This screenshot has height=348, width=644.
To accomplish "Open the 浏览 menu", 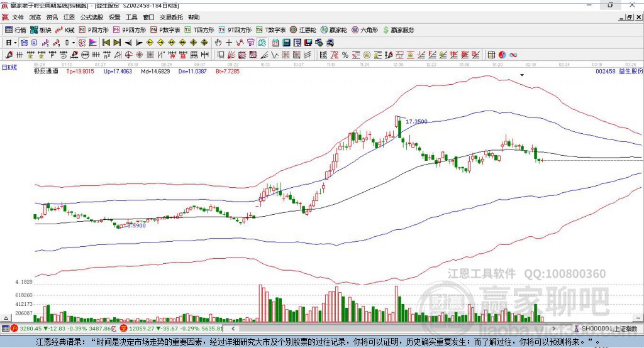I will tap(35, 17).
